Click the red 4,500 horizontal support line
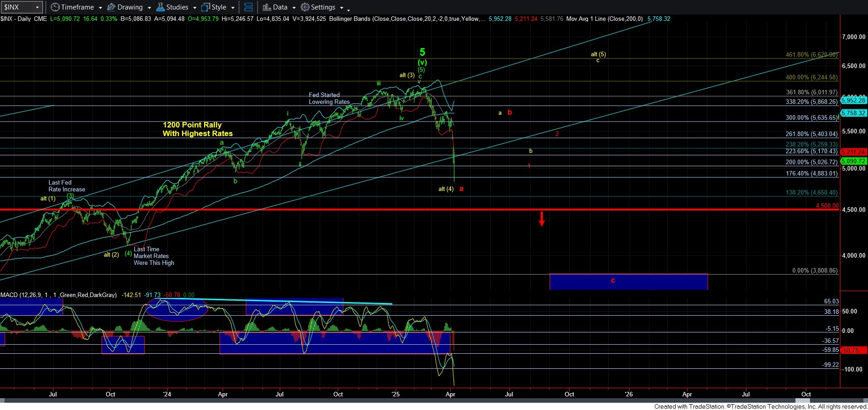This screenshot has width=868, height=410. click(408, 210)
